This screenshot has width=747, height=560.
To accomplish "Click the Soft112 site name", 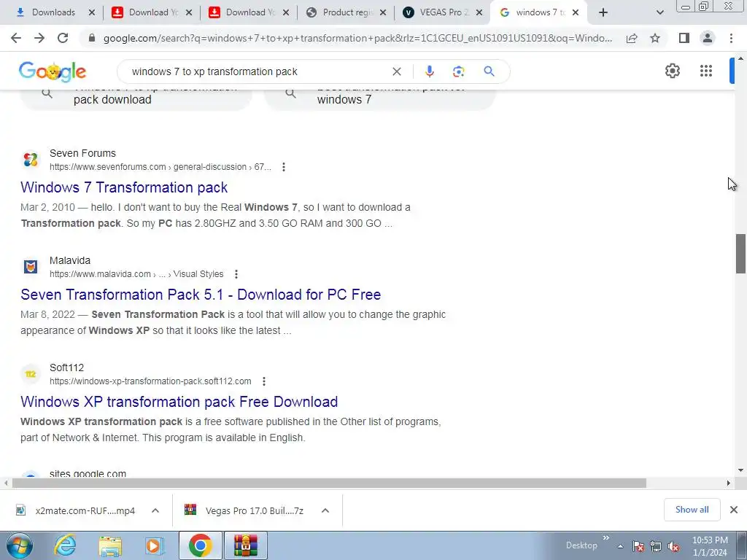I will (x=66, y=367).
